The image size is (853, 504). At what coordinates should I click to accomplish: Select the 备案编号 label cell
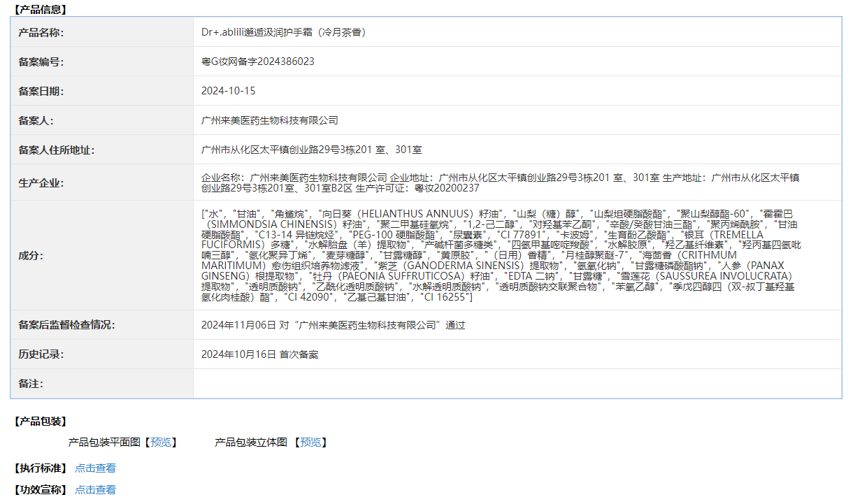102,62
